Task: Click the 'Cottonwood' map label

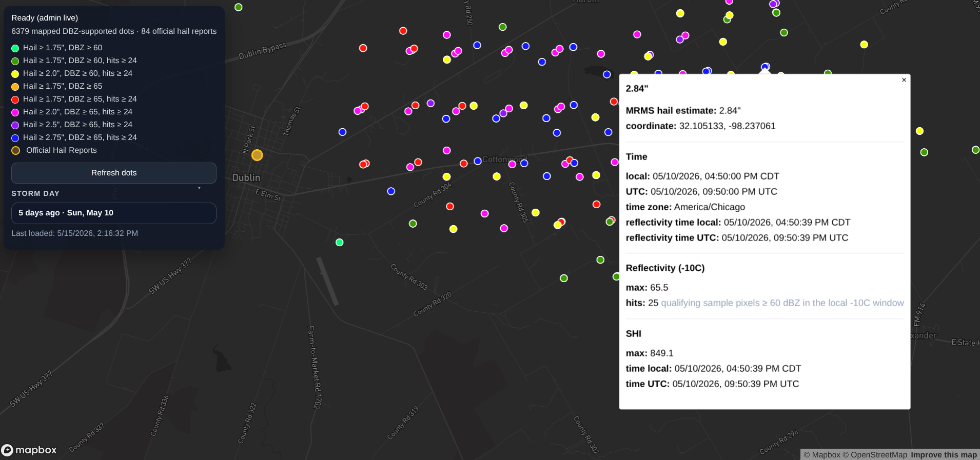Action: 504,159
